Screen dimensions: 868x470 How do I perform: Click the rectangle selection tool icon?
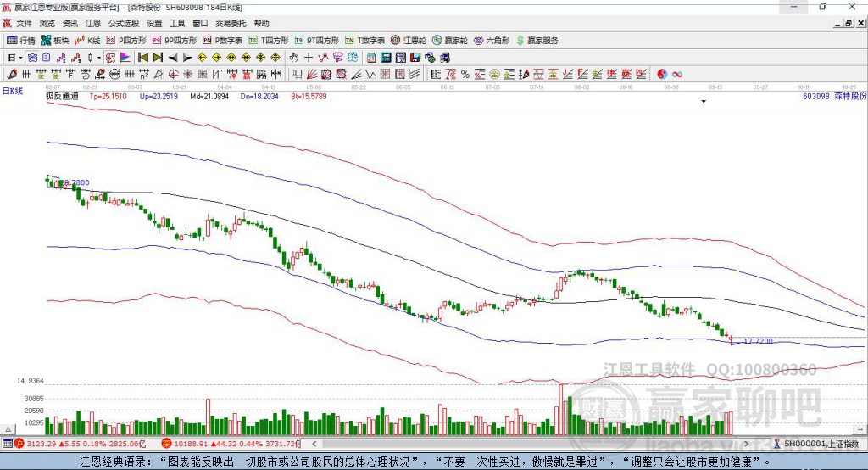(x=298, y=75)
